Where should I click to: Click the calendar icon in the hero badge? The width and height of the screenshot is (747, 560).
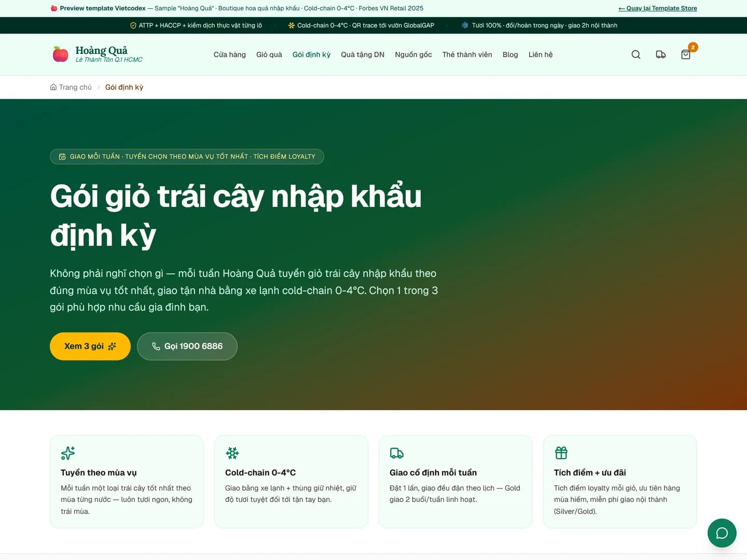click(x=62, y=157)
